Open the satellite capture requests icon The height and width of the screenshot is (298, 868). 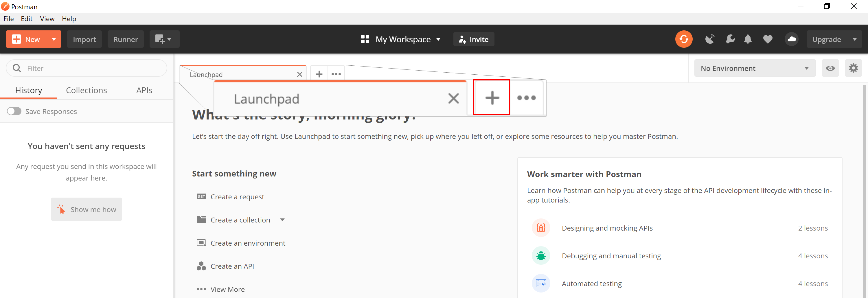pyautogui.click(x=710, y=39)
